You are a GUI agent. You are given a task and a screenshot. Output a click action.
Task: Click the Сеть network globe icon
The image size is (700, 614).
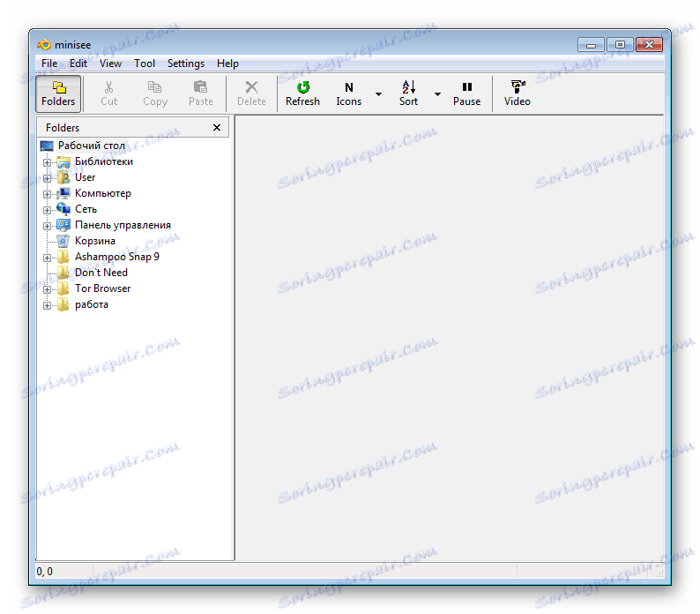(x=63, y=209)
